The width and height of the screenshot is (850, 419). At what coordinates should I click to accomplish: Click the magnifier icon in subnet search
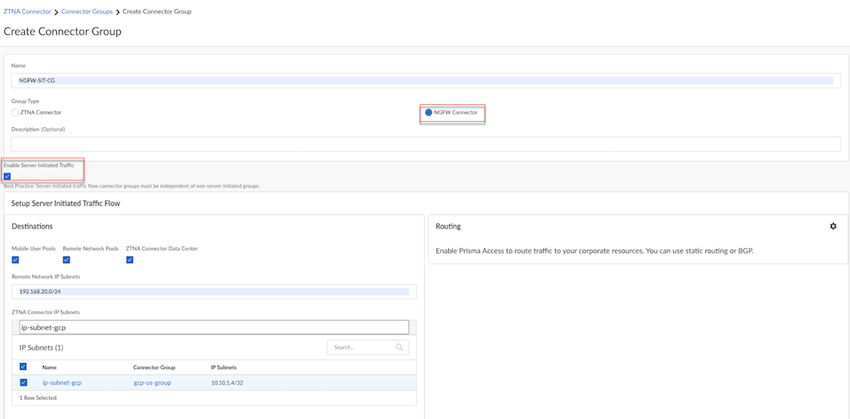[x=399, y=347]
